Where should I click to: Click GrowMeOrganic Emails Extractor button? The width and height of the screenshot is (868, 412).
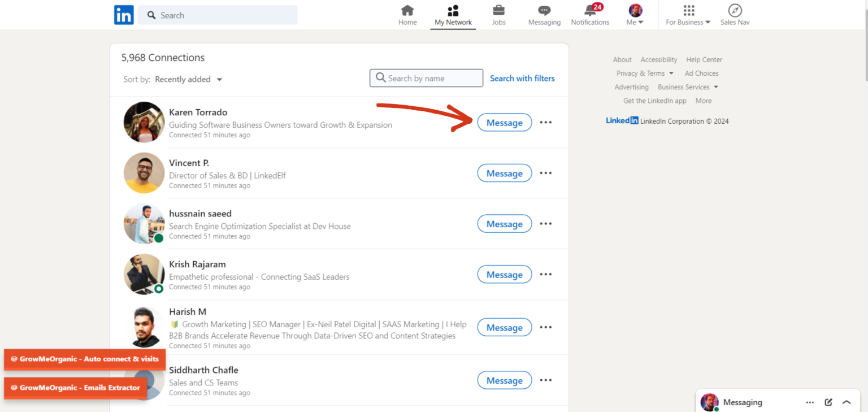coord(75,388)
